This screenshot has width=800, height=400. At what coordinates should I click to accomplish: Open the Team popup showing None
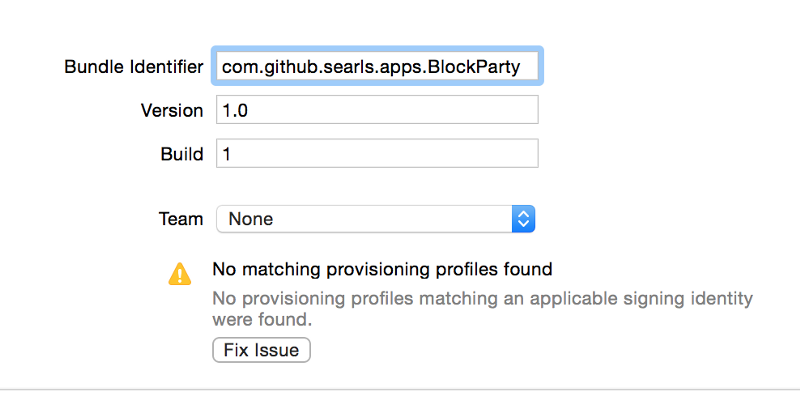pyautogui.click(x=376, y=219)
